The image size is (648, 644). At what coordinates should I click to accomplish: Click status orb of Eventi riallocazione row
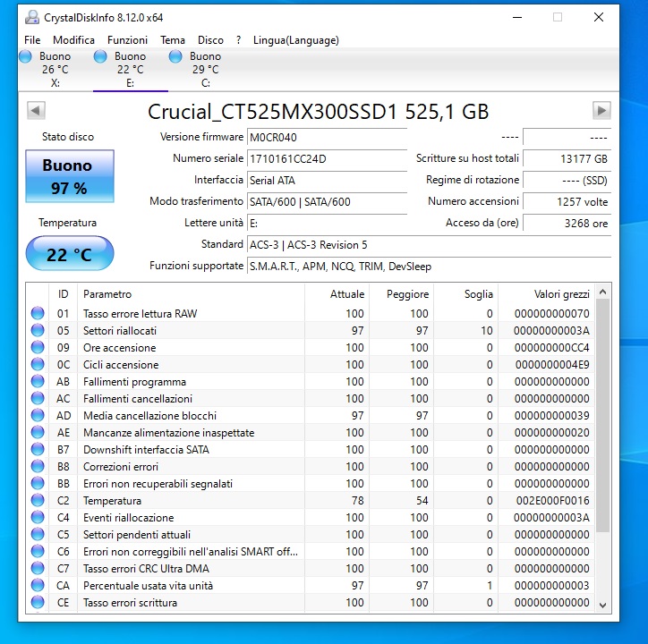[38, 517]
